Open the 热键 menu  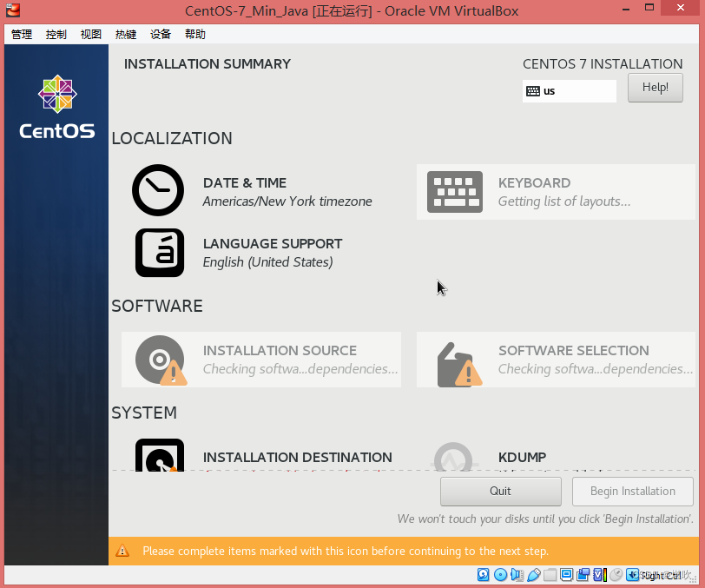pos(126,34)
